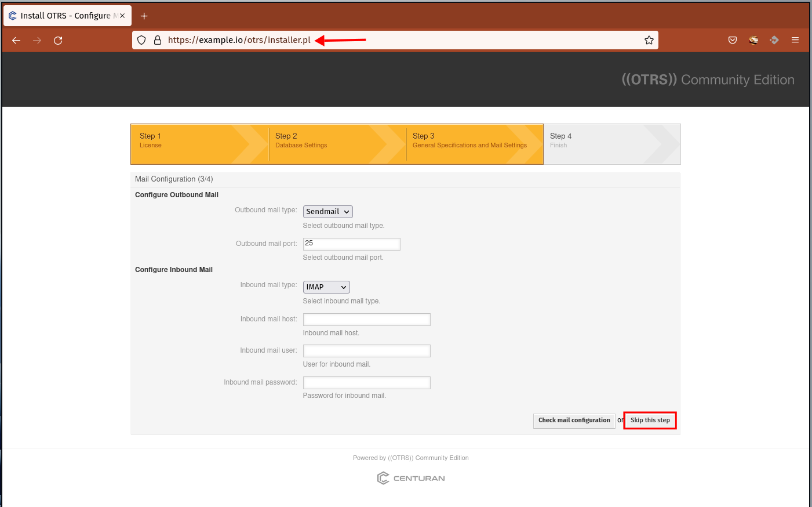Click Check mail configuration button

click(574, 421)
